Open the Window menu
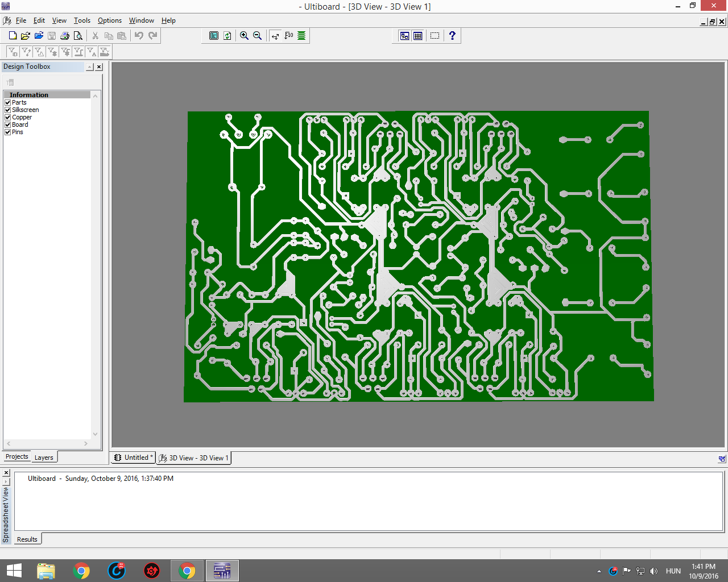Image resolution: width=728 pixels, height=582 pixels. tap(142, 20)
